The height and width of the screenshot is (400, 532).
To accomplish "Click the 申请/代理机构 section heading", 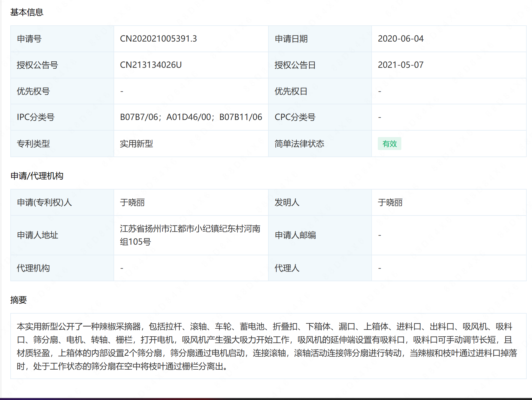I will pos(37,176).
